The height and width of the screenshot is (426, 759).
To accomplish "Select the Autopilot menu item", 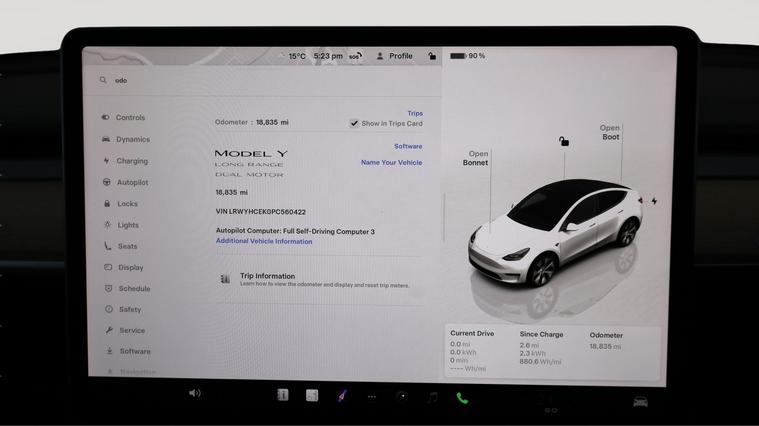I will [132, 182].
